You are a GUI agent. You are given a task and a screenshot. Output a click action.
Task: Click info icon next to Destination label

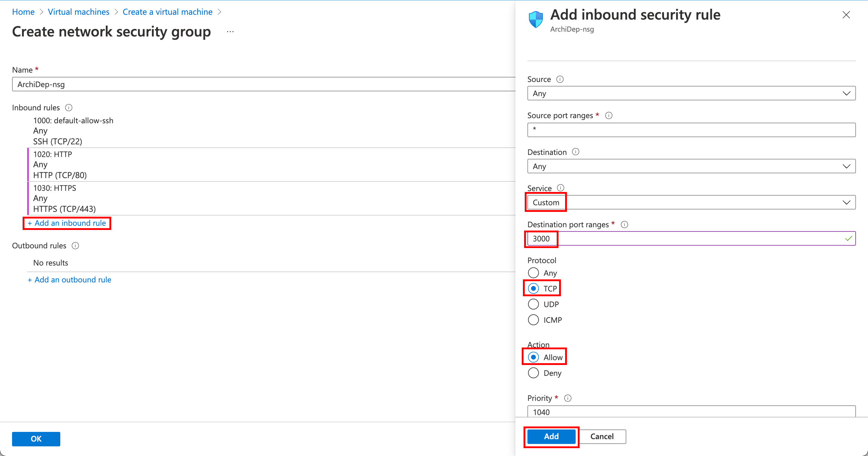pyautogui.click(x=576, y=152)
